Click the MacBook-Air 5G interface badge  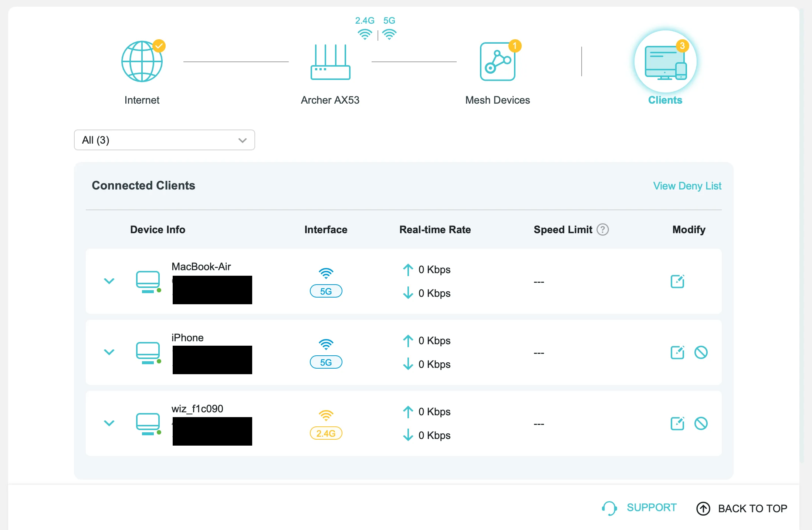pyautogui.click(x=326, y=291)
